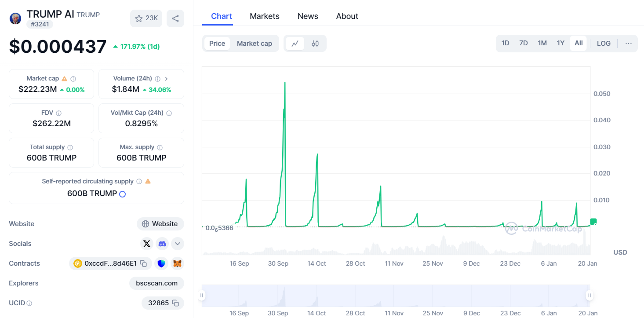Viewport: 644px width, 318px height.
Task: Toggle LOG scale on chart
Action: click(604, 43)
